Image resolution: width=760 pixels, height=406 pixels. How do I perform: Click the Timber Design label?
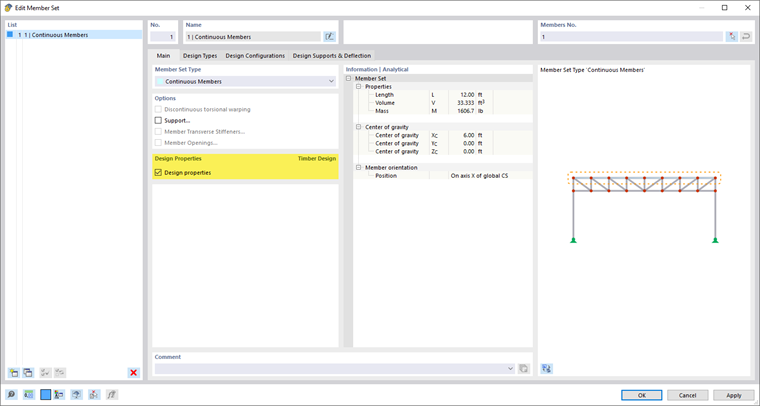(x=317, y=158)
